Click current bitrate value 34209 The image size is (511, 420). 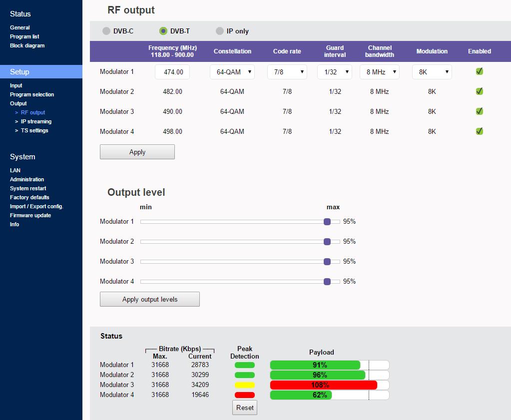(x=200, y=385)
